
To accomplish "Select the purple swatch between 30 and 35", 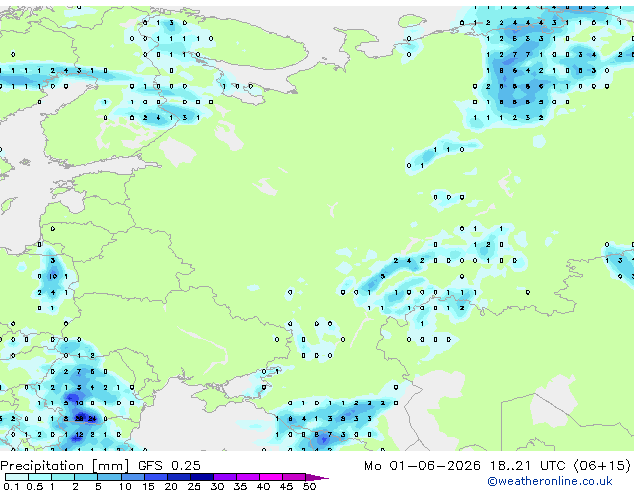I will coord(224,477).
